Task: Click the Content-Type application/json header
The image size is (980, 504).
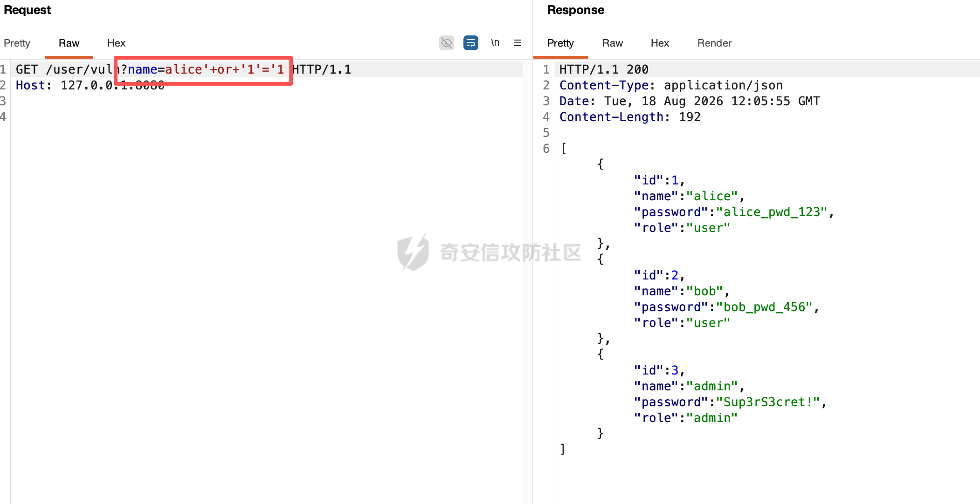Action: 671,85
